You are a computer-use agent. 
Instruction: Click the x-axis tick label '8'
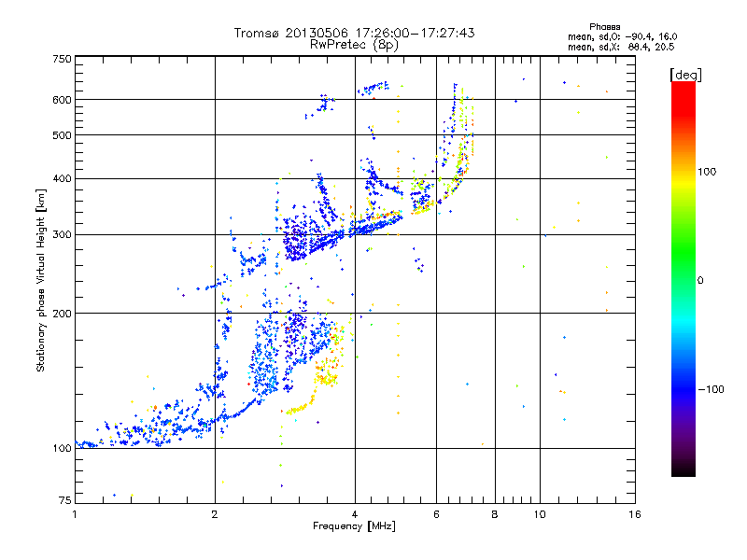495,514
